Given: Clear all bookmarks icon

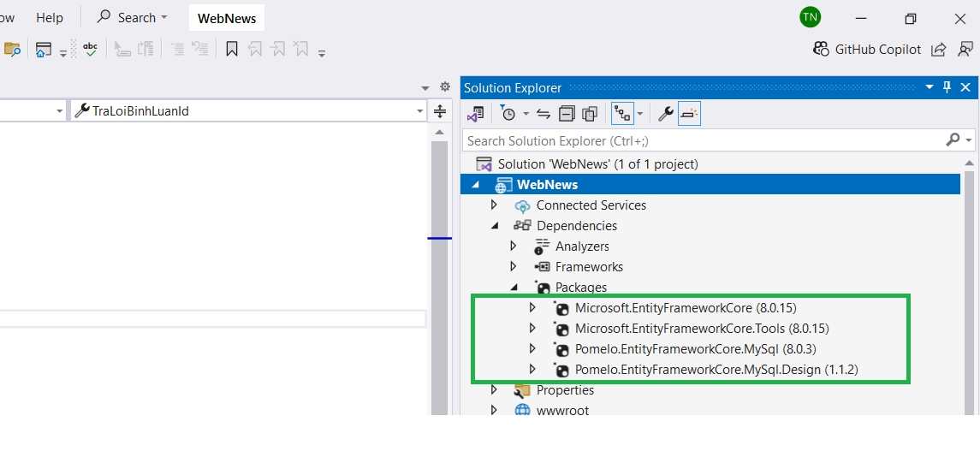Looking at the screenshot, I should tap(301, 50).
